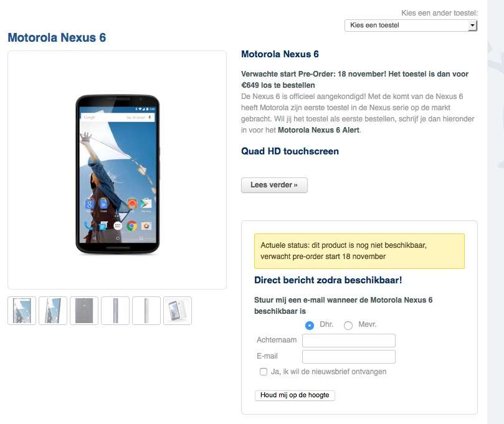
Task: Open the first front-view phone thumbnail
Action: pyautogui.click(x=22, y=311)
